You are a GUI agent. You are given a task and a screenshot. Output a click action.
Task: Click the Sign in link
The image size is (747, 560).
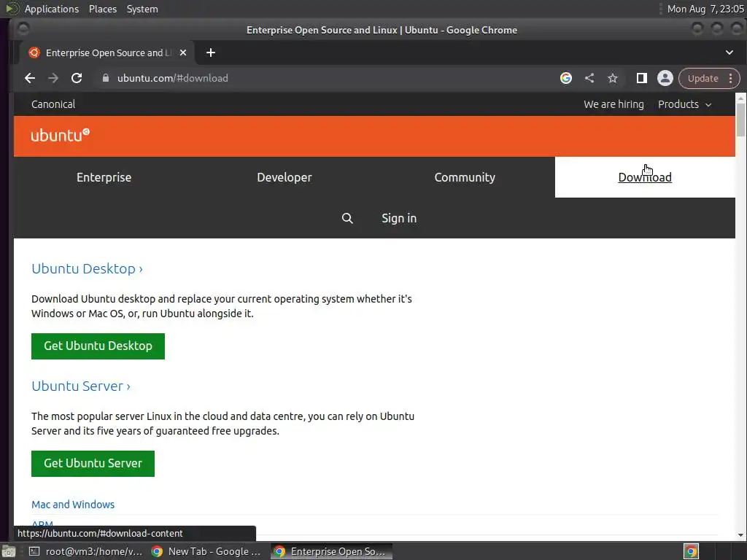point(399,218)
